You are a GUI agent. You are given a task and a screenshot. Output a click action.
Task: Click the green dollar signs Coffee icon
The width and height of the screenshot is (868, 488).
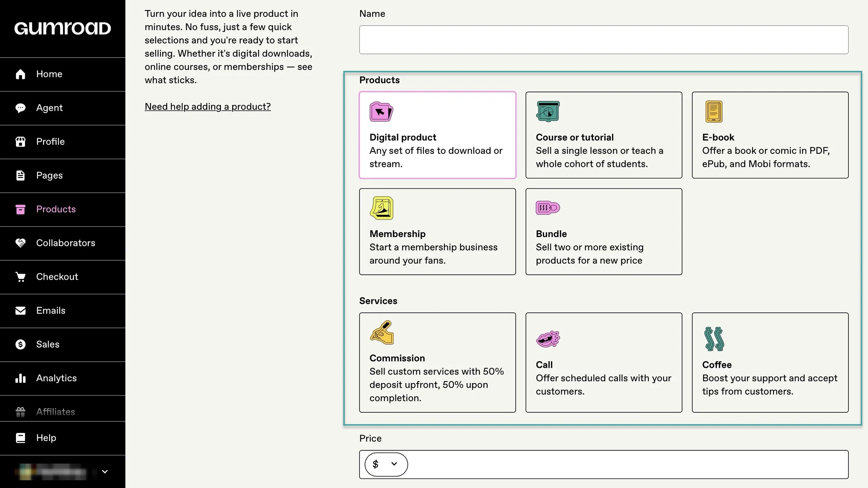(714, 339)
